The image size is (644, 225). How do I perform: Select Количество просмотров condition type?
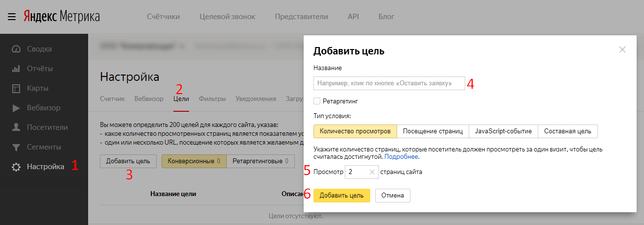pyautogui.click(x=355, y=131)
